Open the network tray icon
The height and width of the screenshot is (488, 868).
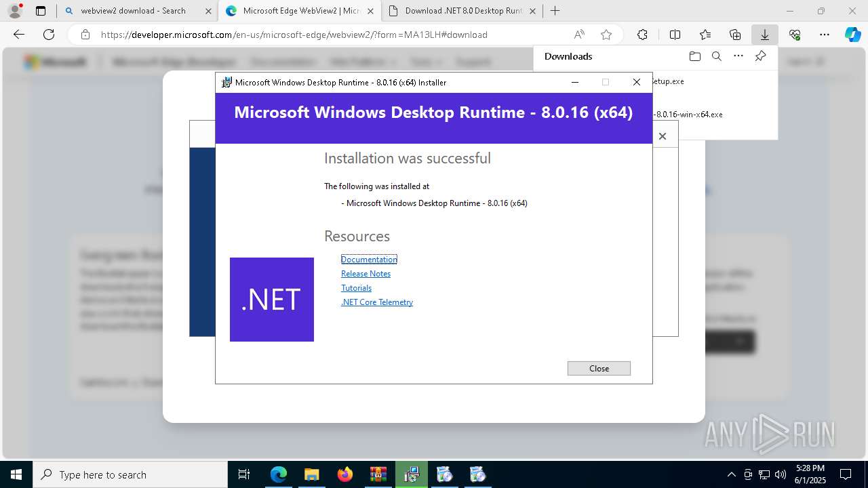point(764,474)
